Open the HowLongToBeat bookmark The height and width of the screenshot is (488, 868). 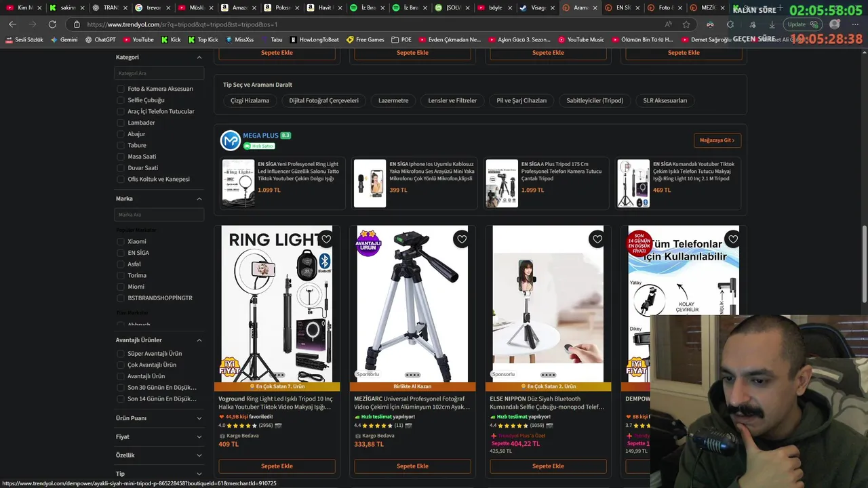coord(314,39)
